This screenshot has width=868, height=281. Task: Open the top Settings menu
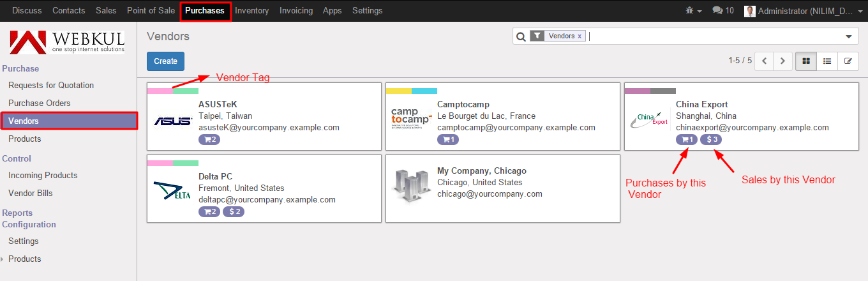[368, 11]
